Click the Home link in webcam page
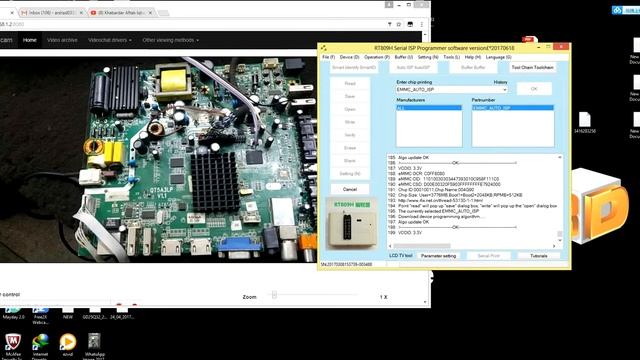 (30, 40)
